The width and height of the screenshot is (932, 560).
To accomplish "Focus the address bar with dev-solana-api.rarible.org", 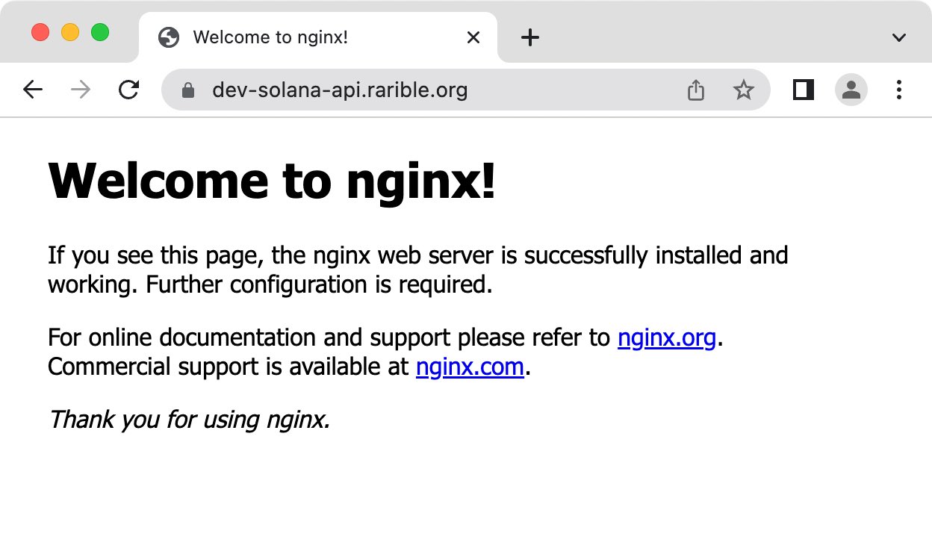I will click(467, 90).
